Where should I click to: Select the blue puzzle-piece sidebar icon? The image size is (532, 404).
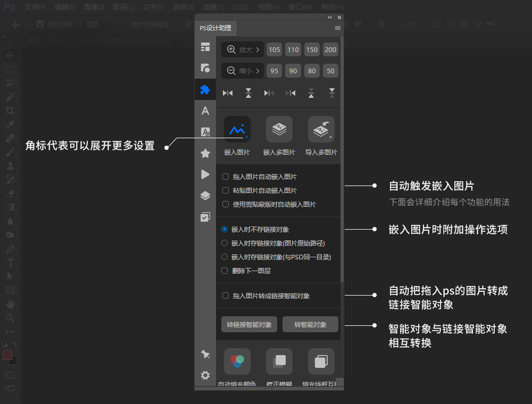205,89
